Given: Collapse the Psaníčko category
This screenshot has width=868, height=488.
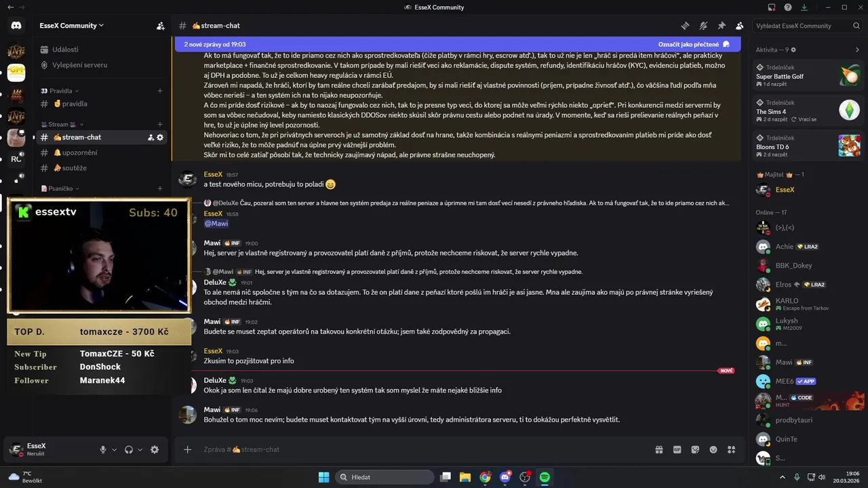Looking at the screenshot, I should 61,188.
